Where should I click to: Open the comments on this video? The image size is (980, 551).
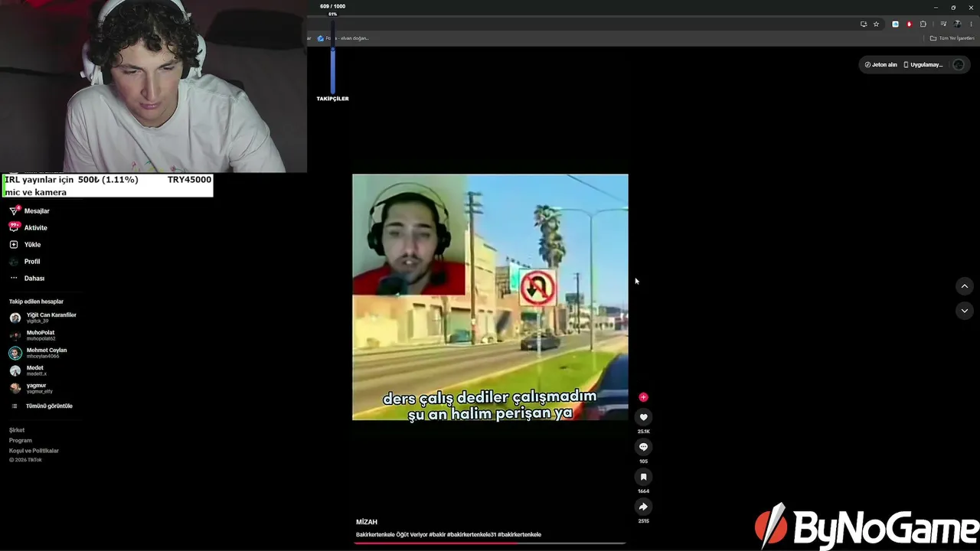643,447
